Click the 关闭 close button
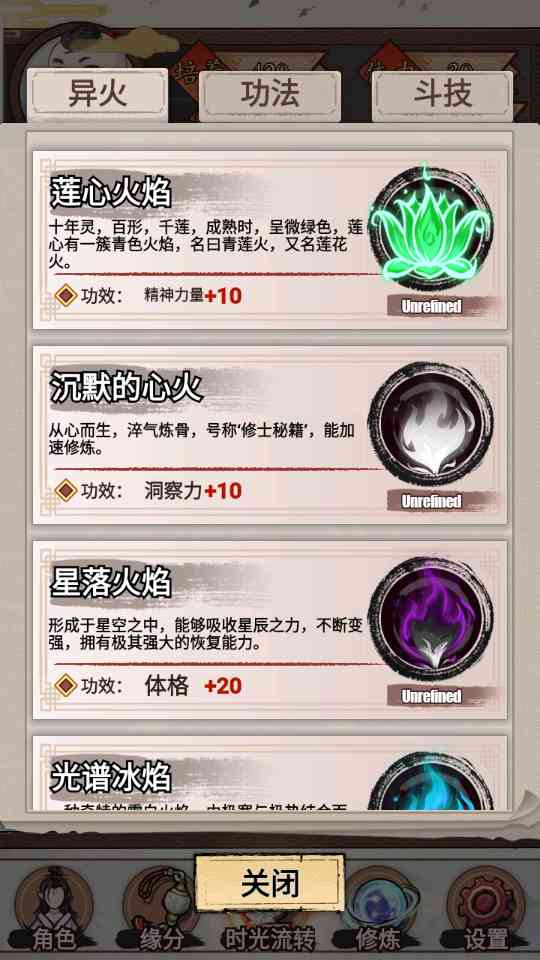 (x=270, y=883)
